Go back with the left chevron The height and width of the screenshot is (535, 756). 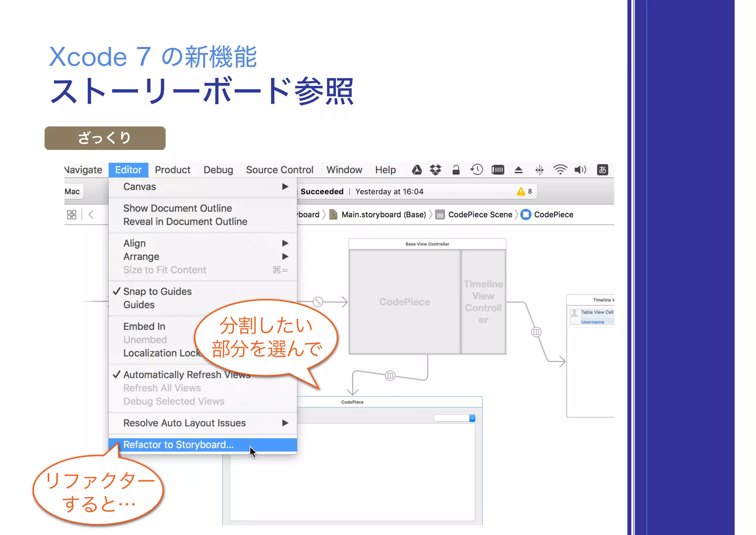(91, 215)
